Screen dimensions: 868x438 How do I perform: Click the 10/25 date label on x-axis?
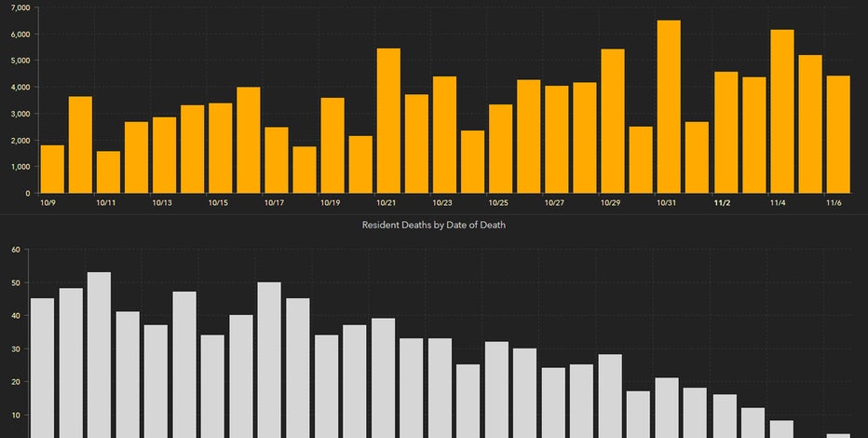point(498,202)
